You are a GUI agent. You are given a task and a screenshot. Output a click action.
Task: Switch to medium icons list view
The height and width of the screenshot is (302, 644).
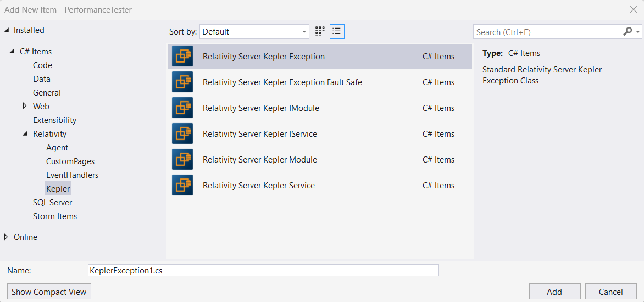click(337, 32)
